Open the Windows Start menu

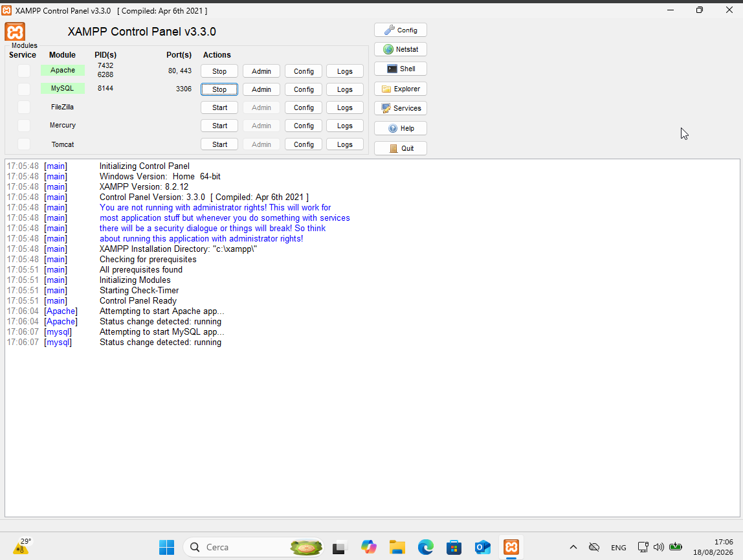click(x=167, y=547)
